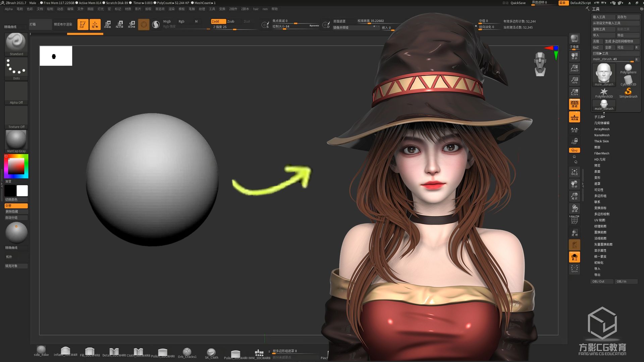Switch to Zsub sculpt mode

click(231, 21)
